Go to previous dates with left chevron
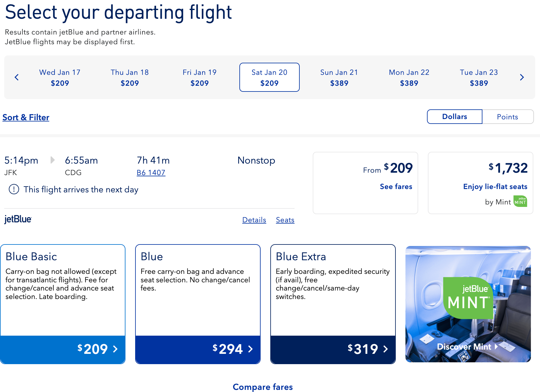This screenshot has width=540, height=392. pos(17,77)
